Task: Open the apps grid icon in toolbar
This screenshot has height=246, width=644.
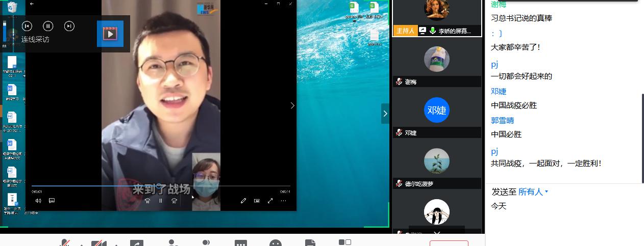Action: pos(344,242)
